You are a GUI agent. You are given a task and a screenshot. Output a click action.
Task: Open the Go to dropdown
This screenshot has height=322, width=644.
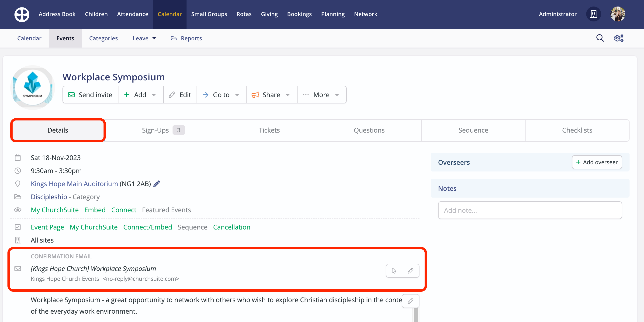click(221, 95)
